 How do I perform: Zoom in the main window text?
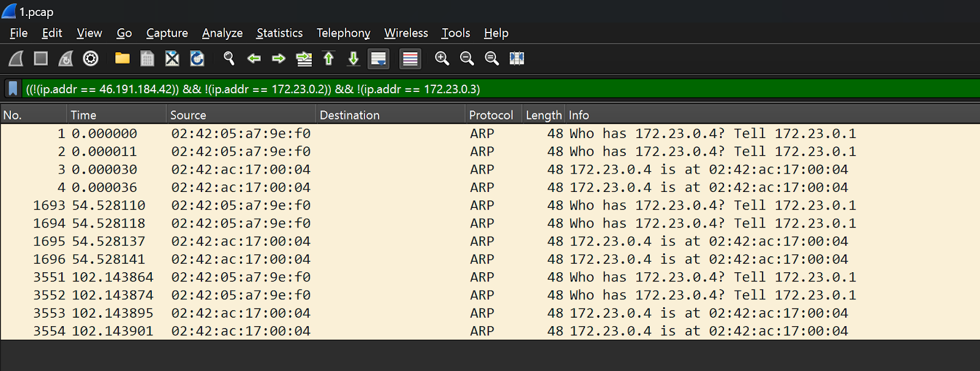(442, 58)
